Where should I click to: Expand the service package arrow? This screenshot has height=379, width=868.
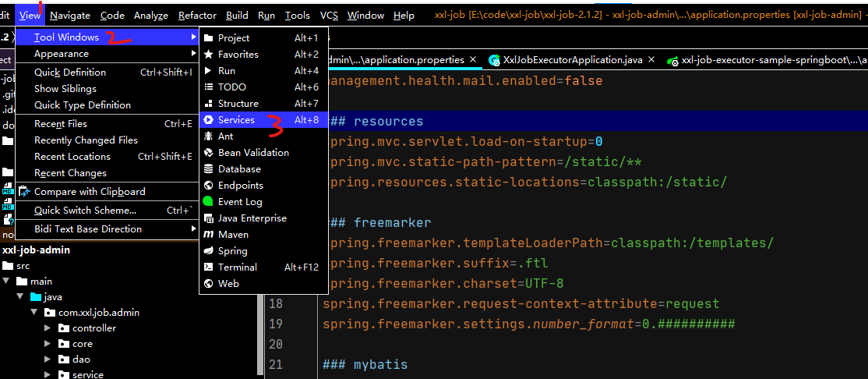[48, 374]
